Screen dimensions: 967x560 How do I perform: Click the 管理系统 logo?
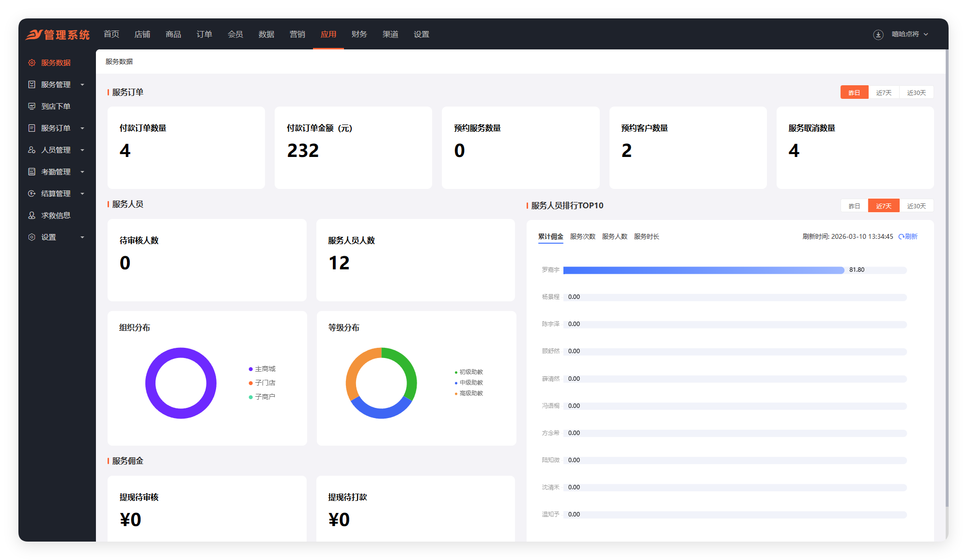58,34
